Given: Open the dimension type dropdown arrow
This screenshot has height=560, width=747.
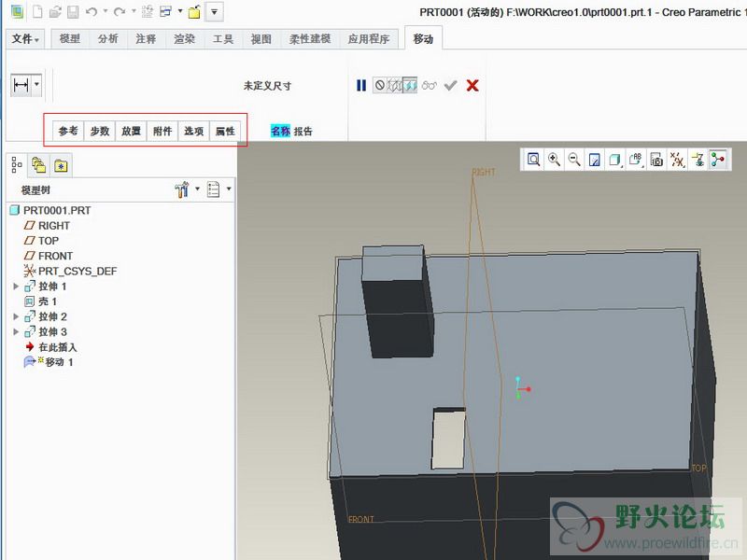Looking at the screenshot, I should [36, 85].
